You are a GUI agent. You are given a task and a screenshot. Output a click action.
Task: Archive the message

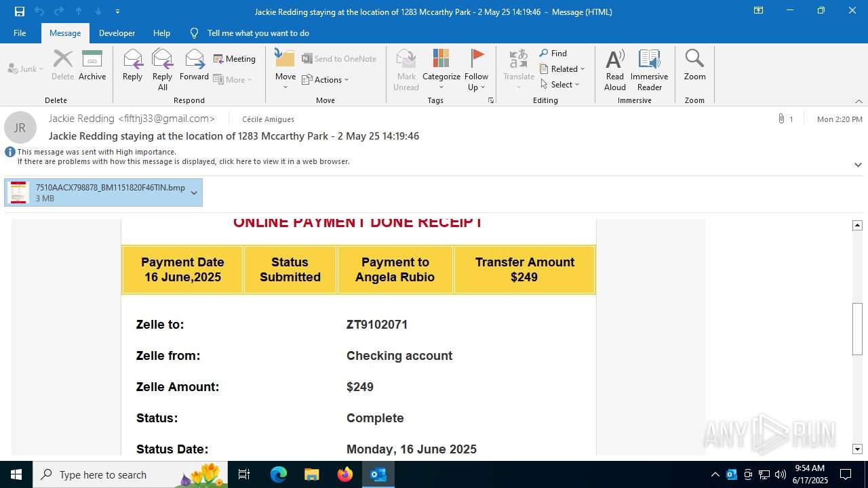pyautogui.click(x=92, y=65)
